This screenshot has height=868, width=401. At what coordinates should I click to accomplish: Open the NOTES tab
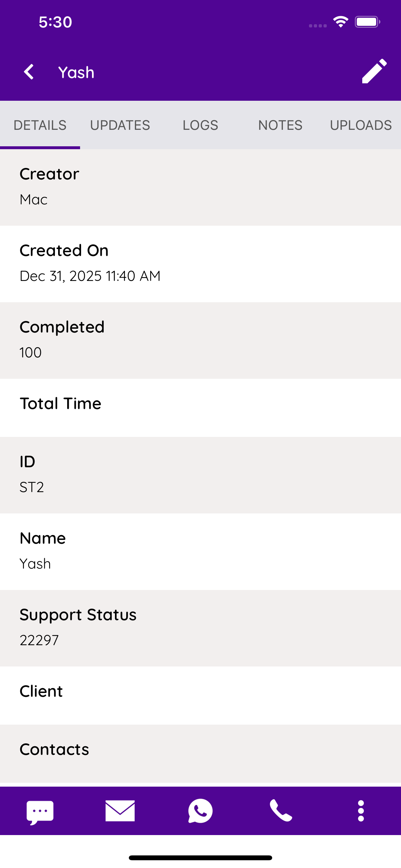[280, 125]
